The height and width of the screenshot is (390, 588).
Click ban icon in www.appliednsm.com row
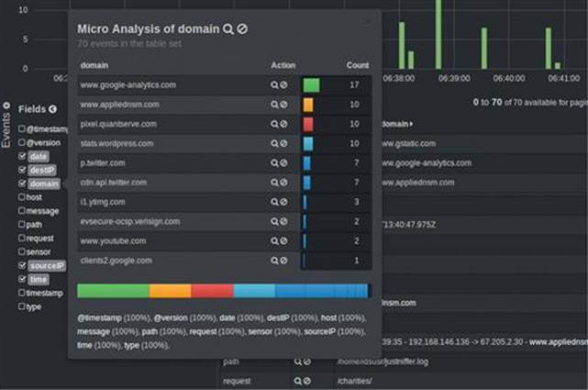point(283,105)
